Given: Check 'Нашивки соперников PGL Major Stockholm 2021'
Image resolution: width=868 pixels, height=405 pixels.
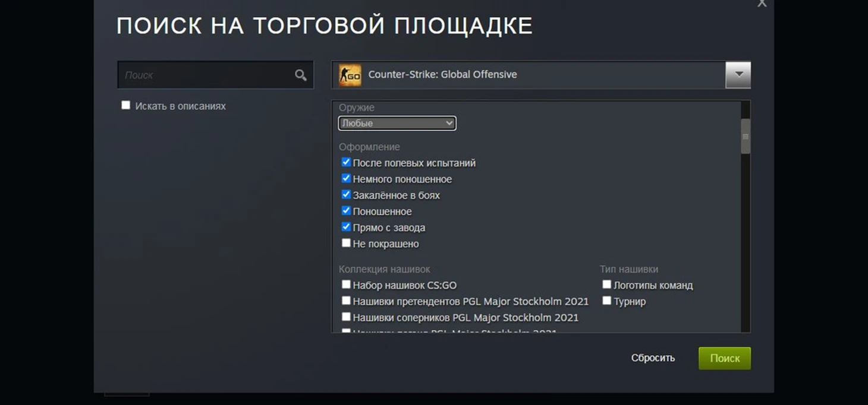Looking at the screenshot, I should click(x=346, y=317).
